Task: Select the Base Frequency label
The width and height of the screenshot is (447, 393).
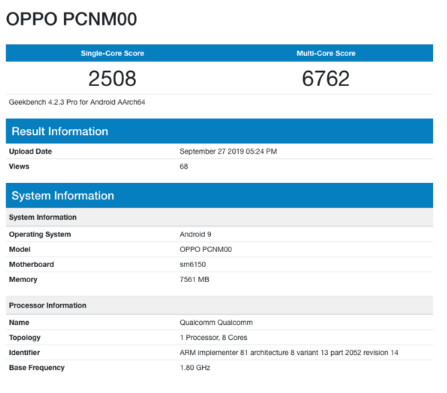Action: (37, 368)
